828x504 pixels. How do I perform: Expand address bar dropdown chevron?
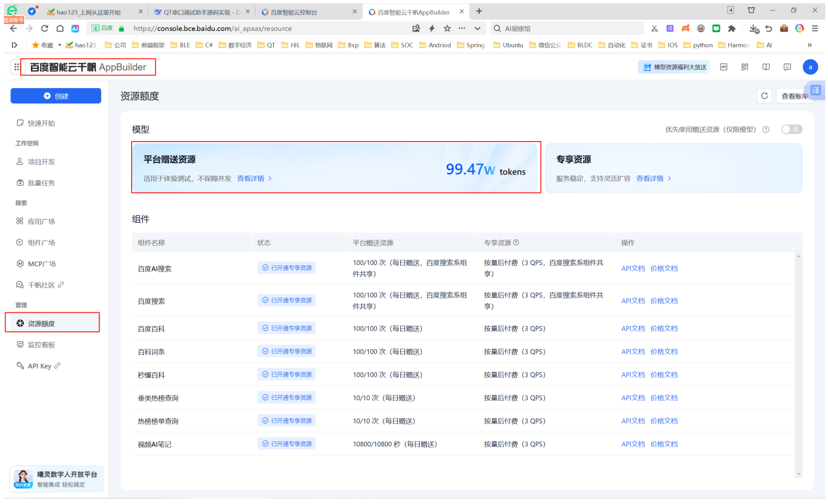(477, 29)
